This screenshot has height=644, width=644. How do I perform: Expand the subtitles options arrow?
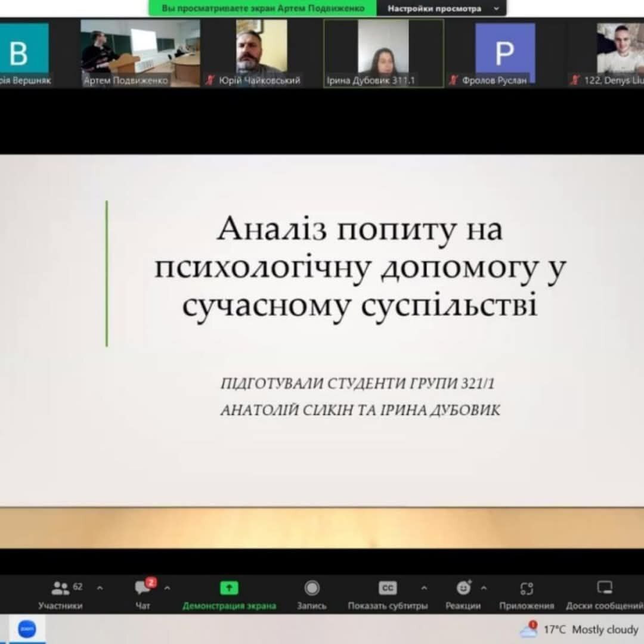424,588
